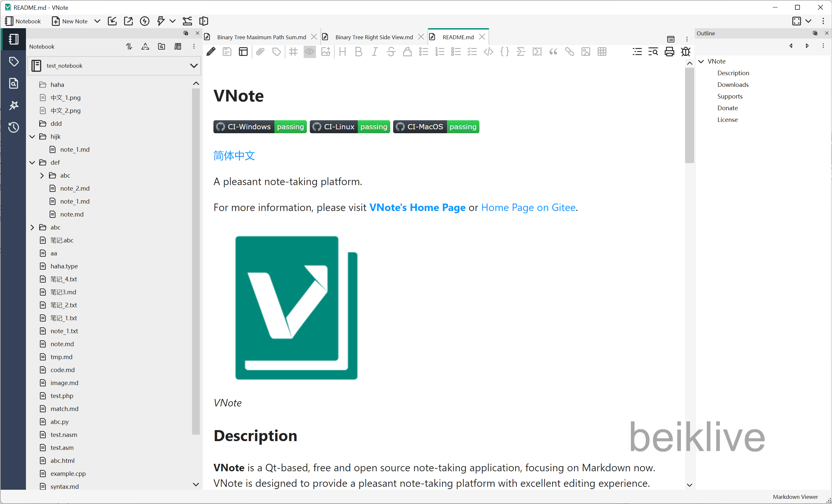This screenshot has height=504, width=832.
Task: Expand the top-level abc folder
Action: coord(32,228)
